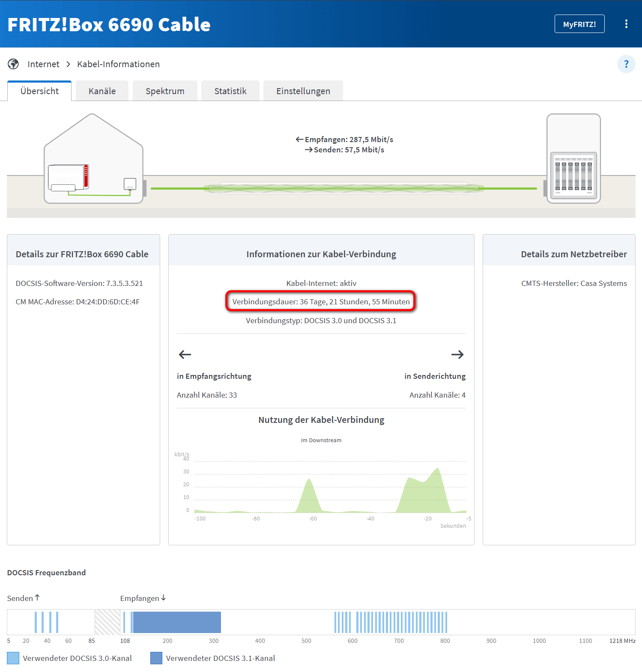
Task: Select 'CMTS-Hersteller: Casa Systems' text
Action: click(x=574, y=283)
